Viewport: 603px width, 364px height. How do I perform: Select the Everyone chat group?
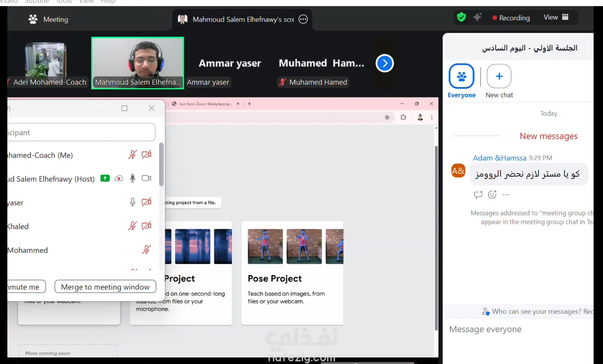pos(462,81)
